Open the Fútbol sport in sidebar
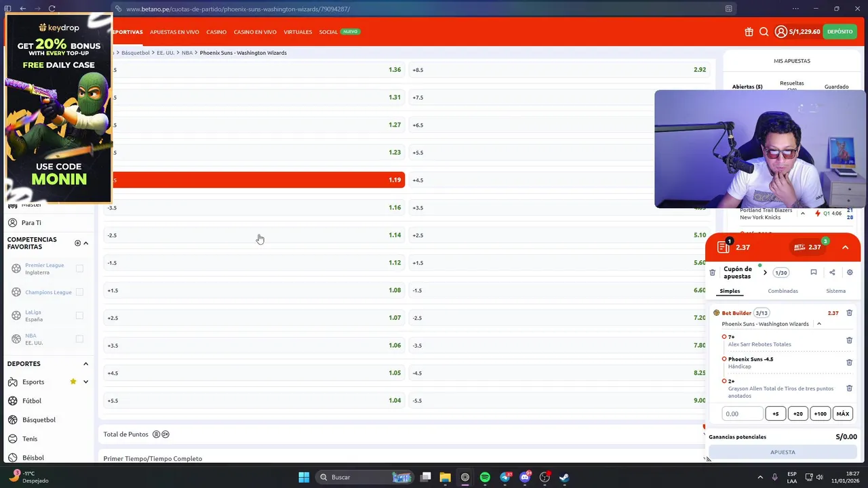 click(x=32, y=401)
